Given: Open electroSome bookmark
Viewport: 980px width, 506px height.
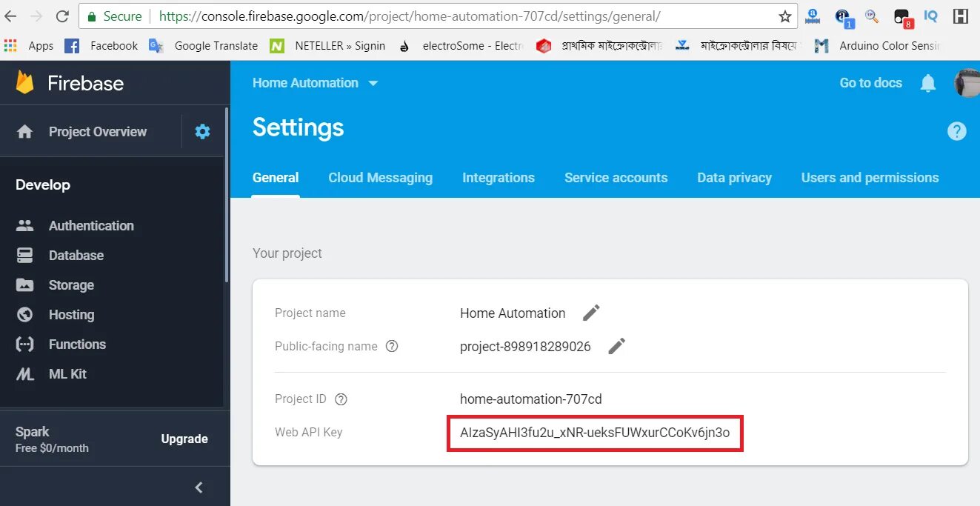Looking at the screenshot, I should point(461,46).
